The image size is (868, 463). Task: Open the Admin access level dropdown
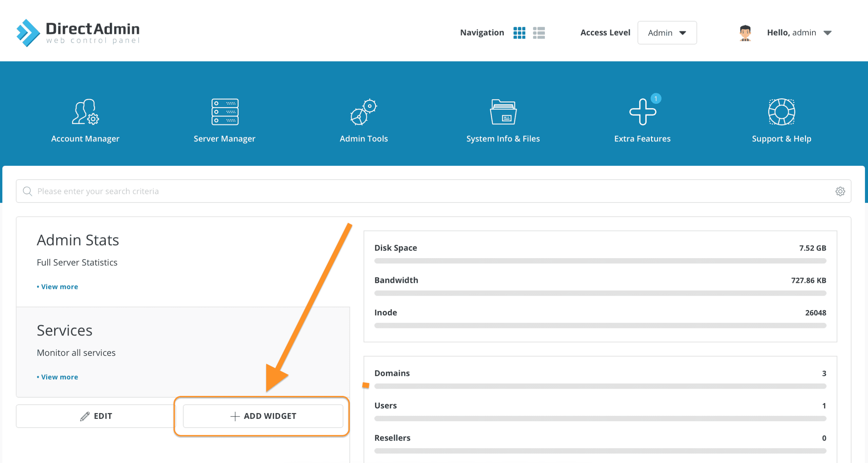click(667, 33)
